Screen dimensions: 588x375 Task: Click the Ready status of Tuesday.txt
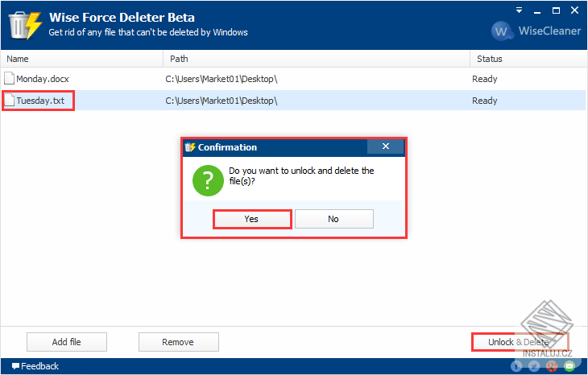pos(485,101)
